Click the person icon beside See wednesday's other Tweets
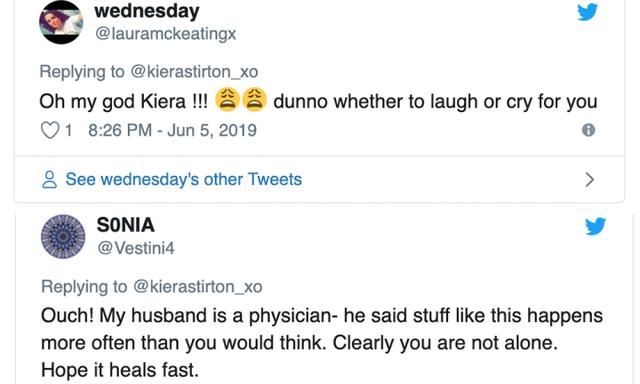 [x=49, y=180]
